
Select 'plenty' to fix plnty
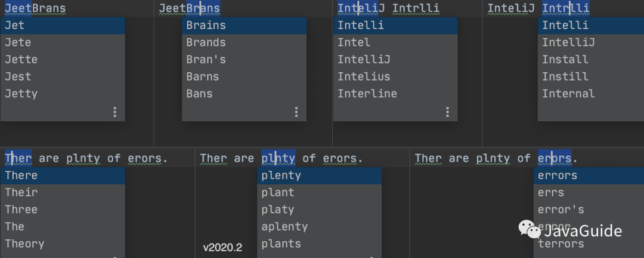tap(320, 176)
